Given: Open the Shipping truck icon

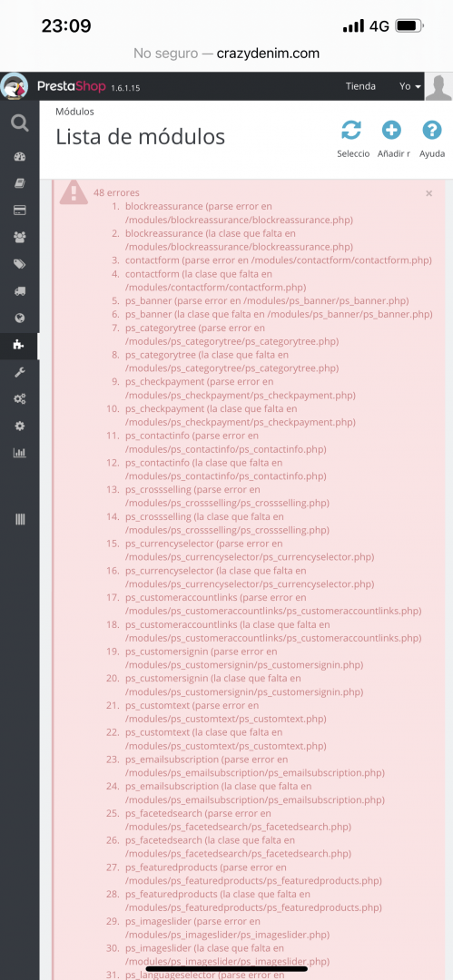Looking at the screenshot, I should [x=19, y=290].
